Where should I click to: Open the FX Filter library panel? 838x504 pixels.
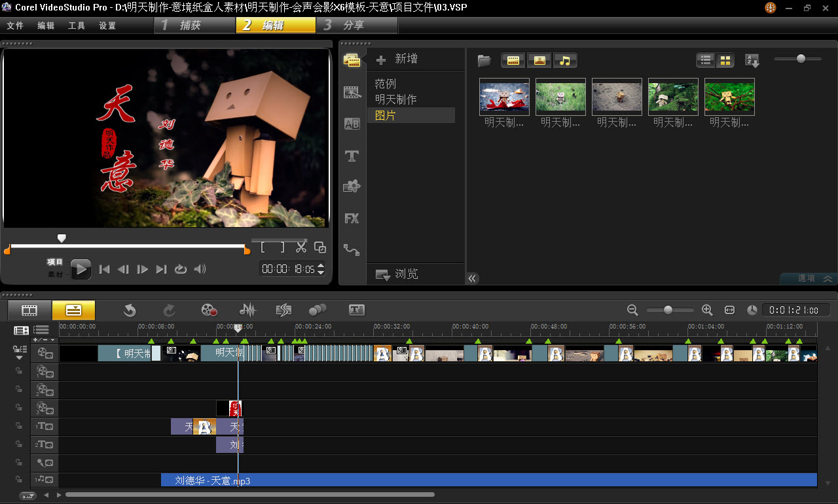(352, 219)
